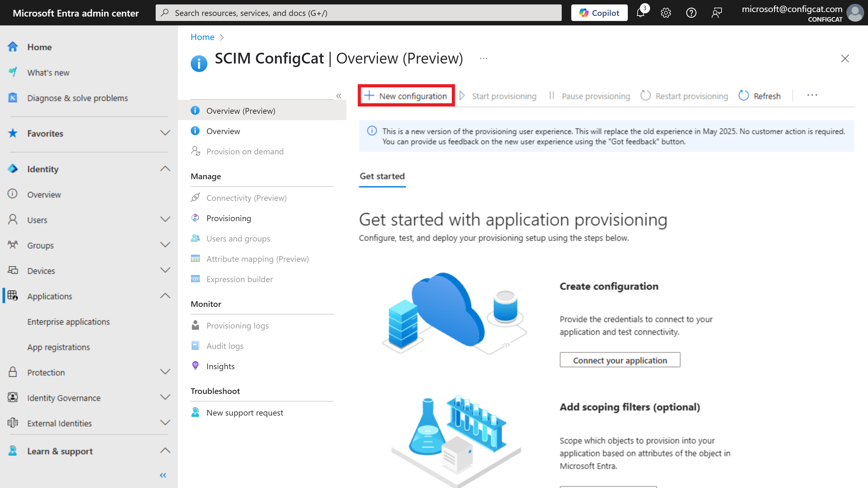Collapse the Identity section chevron

pos(165,168)
